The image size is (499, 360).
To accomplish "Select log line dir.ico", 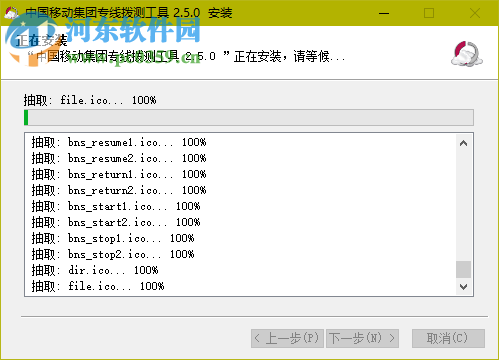I will (x=95, y=270).
